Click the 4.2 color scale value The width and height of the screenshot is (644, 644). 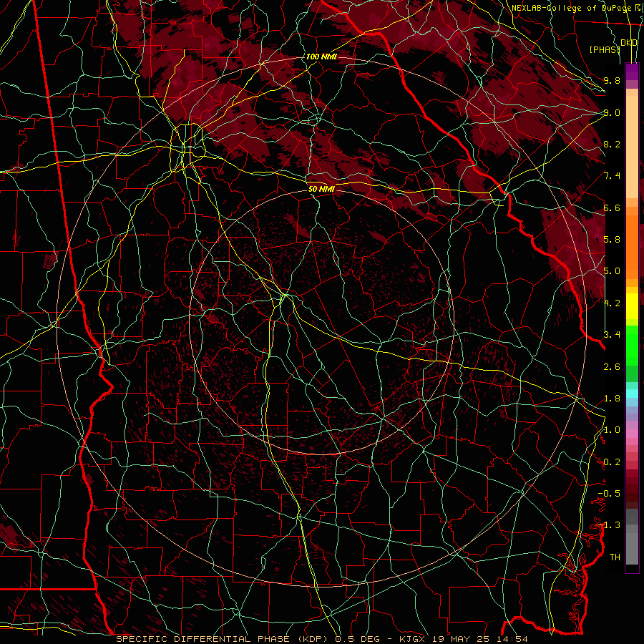pos(612,303)
